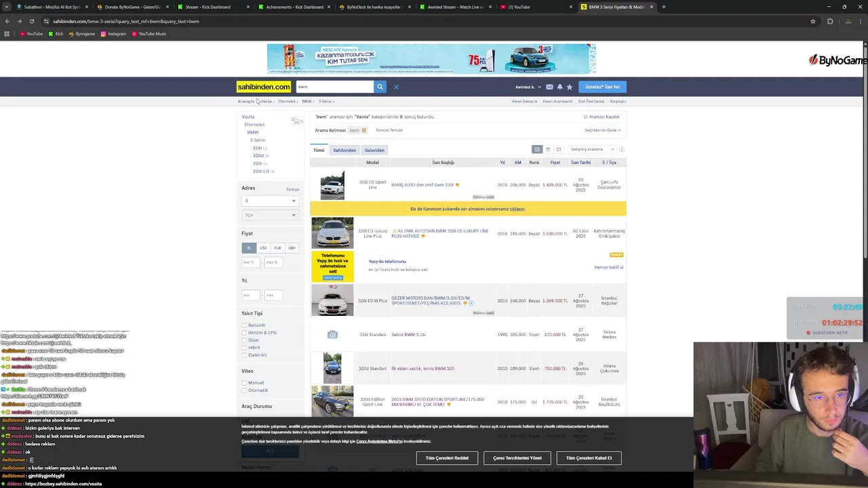Click Aramayı Kaydet link
The width and height of the screenshot is (868, 488).
(602, 117)
